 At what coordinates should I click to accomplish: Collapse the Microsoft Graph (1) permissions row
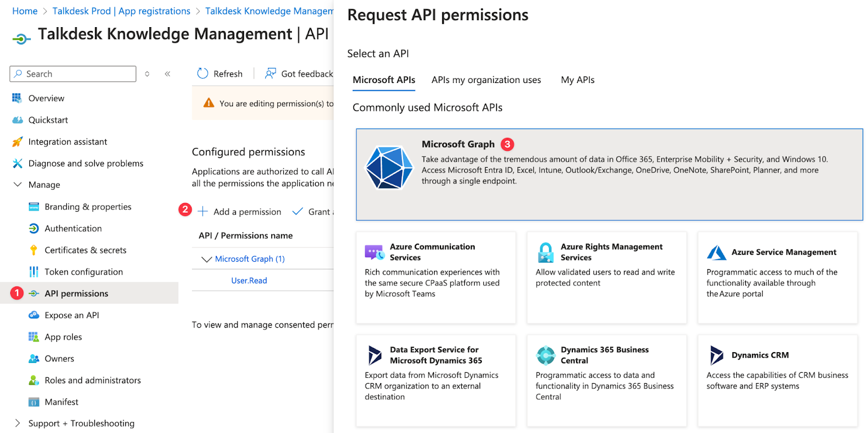pyautogui.click(x=206, y=259)
